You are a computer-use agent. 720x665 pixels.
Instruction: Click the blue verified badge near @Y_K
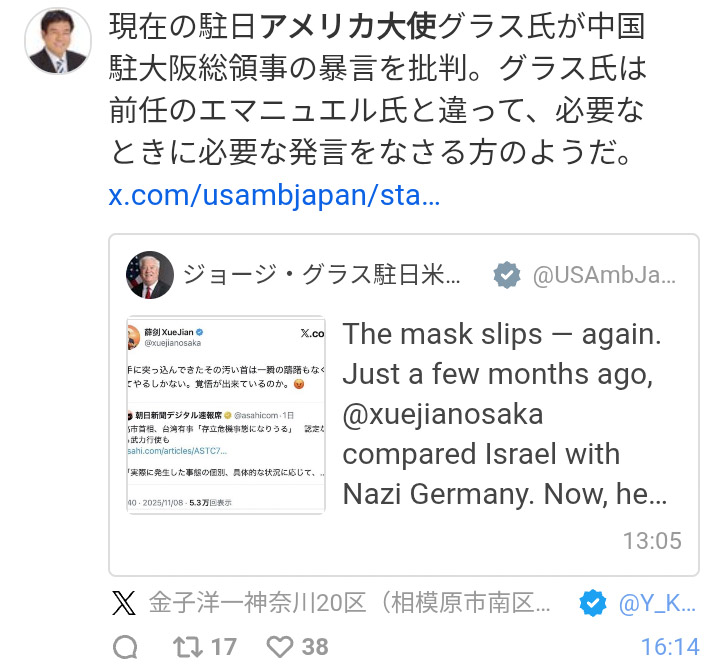point(593,603)
